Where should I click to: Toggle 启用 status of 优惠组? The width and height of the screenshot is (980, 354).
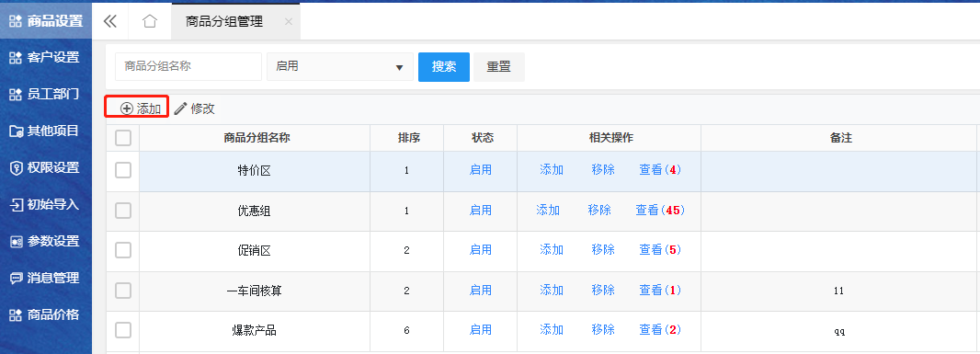coord(481,211)
